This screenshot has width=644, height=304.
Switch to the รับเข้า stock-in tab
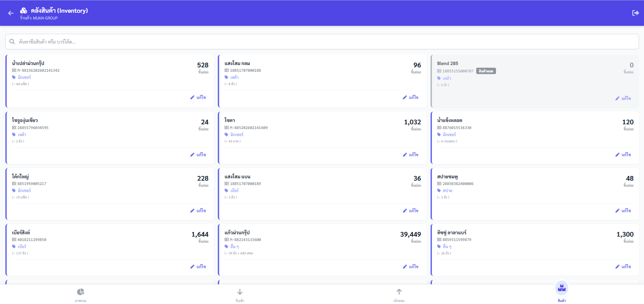(x=240, y=295)
